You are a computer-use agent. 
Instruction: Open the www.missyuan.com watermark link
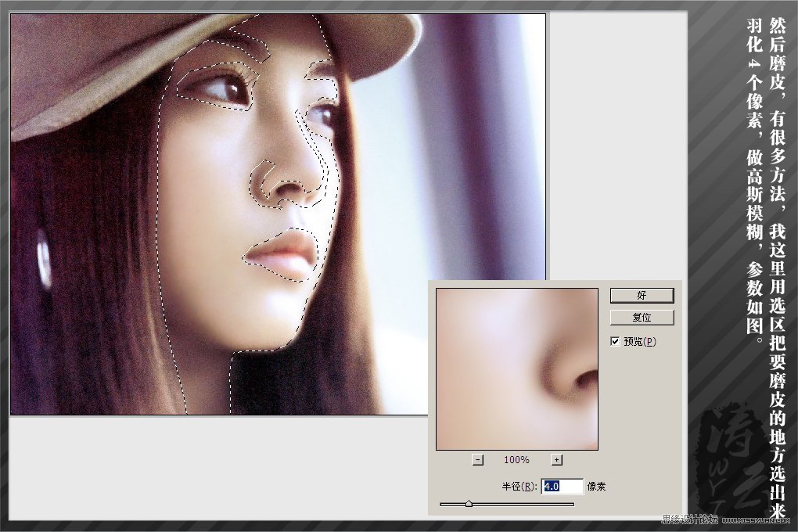pyautogui.click(x=757, y=519)
